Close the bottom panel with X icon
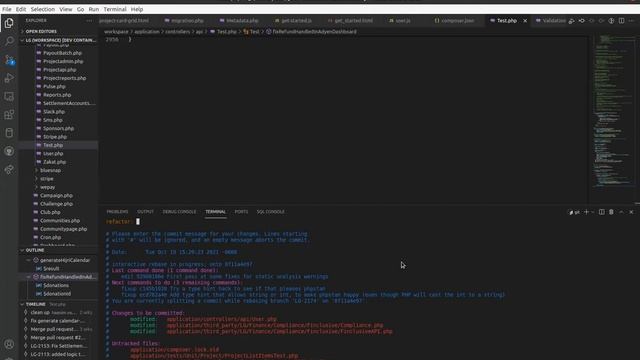The image size is (640, 360). pyautogui.click(x=631, y=212)
